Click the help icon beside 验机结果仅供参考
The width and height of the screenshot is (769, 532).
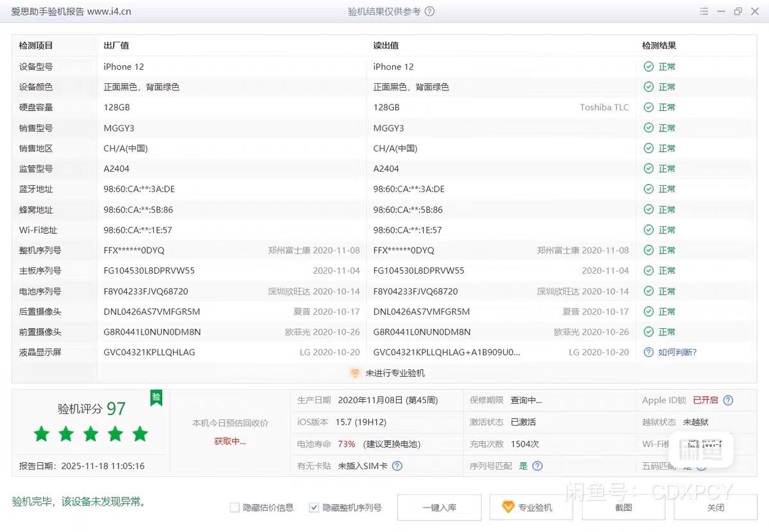(x=430, y=12)
